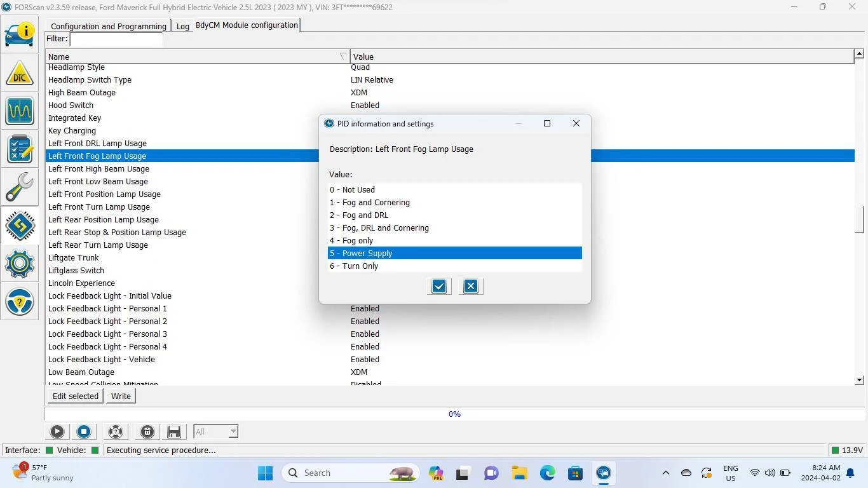868x488 pixels.
Task: Open the Task View taskbar icon
Action: click(x=463, y=473)
